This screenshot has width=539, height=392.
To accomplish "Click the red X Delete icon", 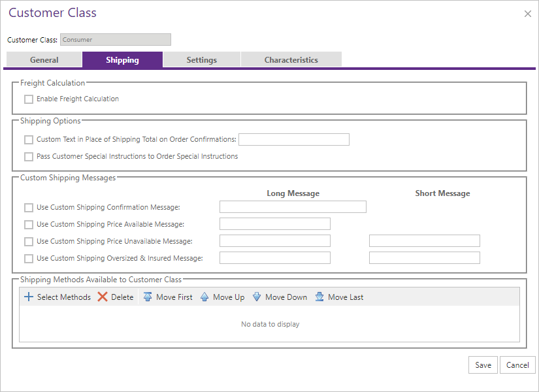I will [x=103, y=297].
